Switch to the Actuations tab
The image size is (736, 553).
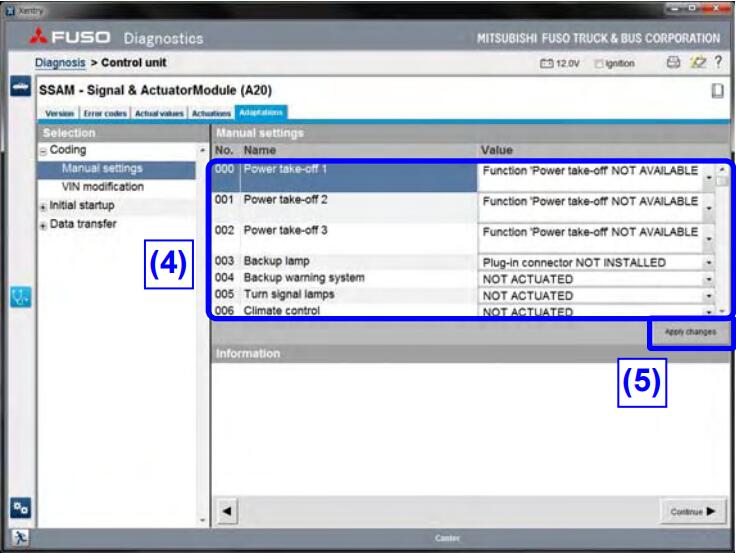(211, 113)
